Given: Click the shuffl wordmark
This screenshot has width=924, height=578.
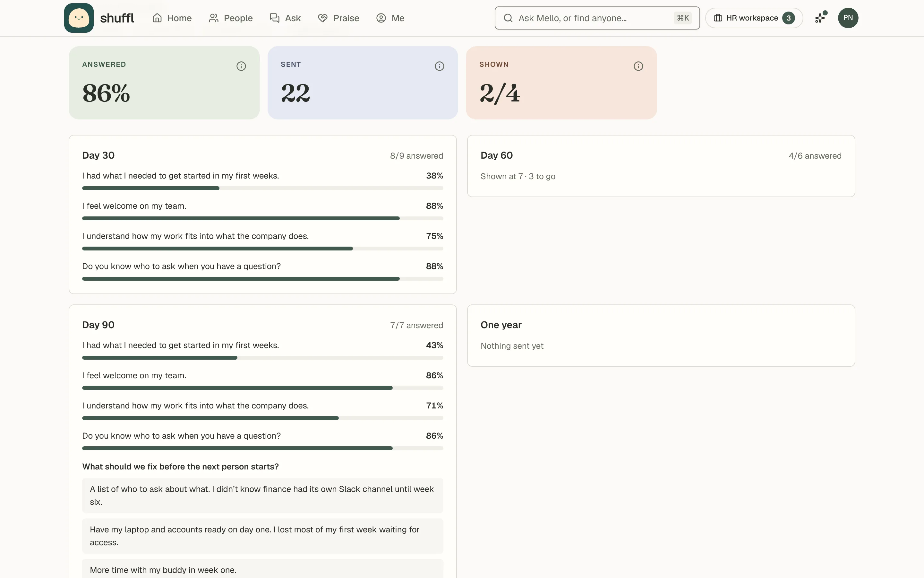Looking at the screenshot, I should point(117,18).
